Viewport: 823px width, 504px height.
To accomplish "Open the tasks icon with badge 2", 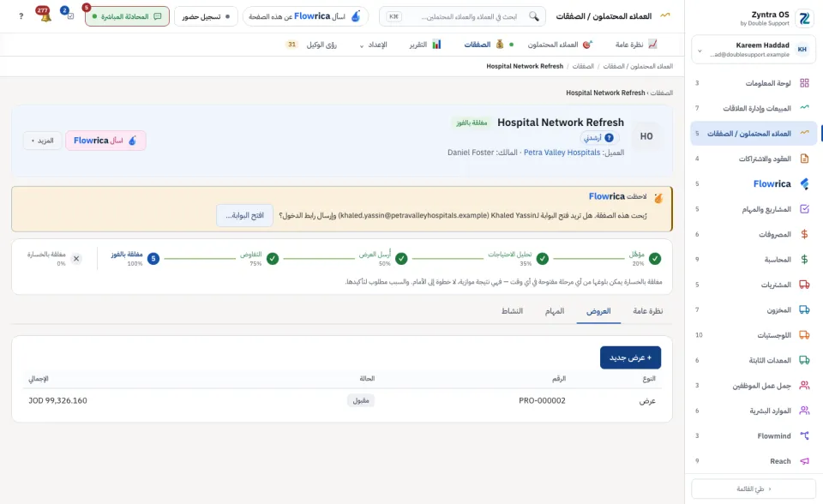I will click(69, 15).
